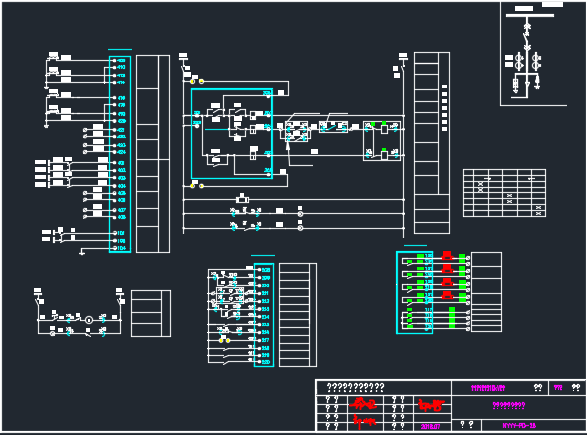Select the long white question-mark title in title block
This screenshot has height=435, width=587.
(355, 387)
